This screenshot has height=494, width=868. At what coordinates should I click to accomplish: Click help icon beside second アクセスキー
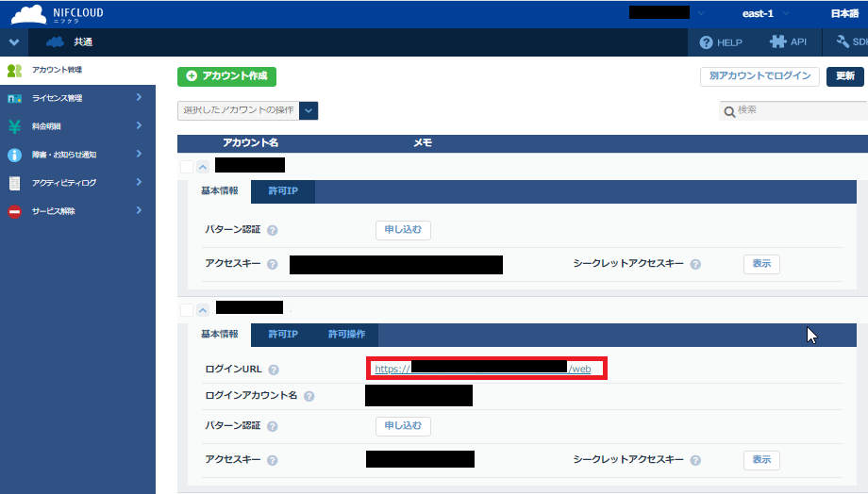pyautogui.click(x=273, y=460)
